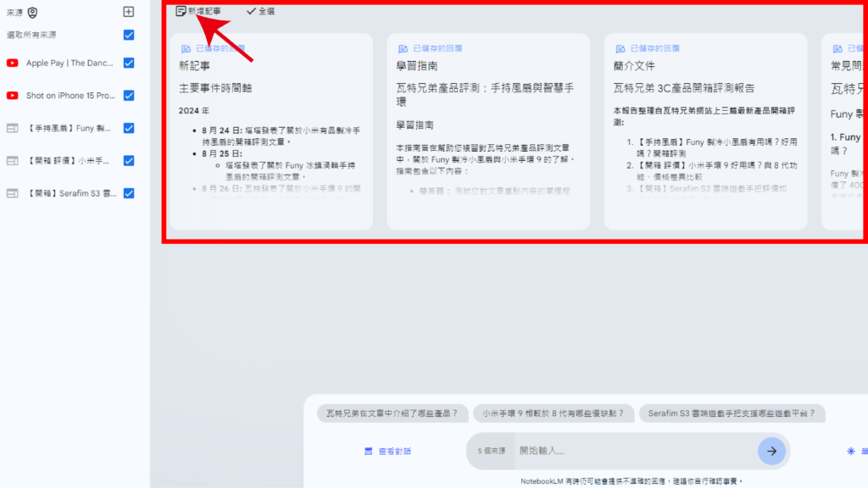Open source titled 【手持風扇】Funy 製...
The height and width of the screenshot is (488, 868).
[x=69, y=129]
